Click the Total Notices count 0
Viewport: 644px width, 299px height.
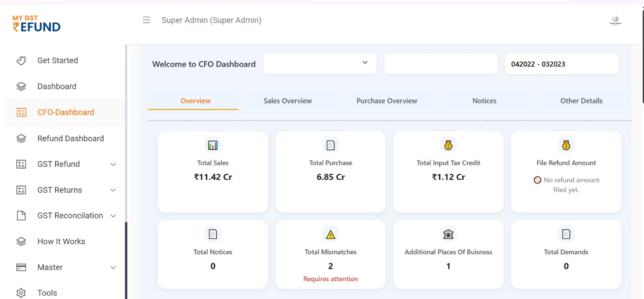213,266
